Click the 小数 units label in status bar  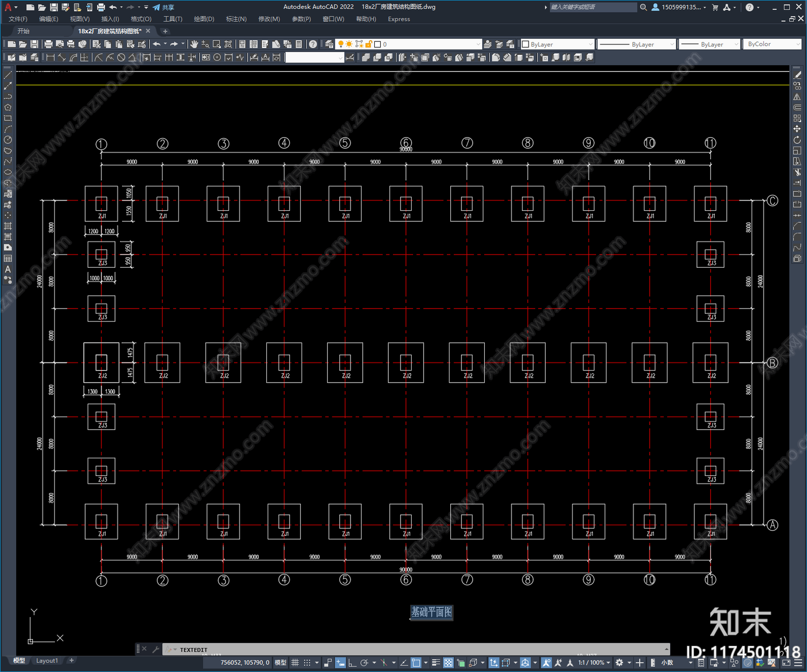667,662
